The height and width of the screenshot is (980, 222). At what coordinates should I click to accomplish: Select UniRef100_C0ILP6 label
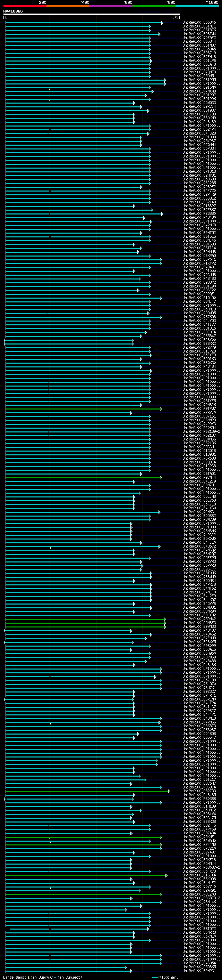click(x=199, y=60)
